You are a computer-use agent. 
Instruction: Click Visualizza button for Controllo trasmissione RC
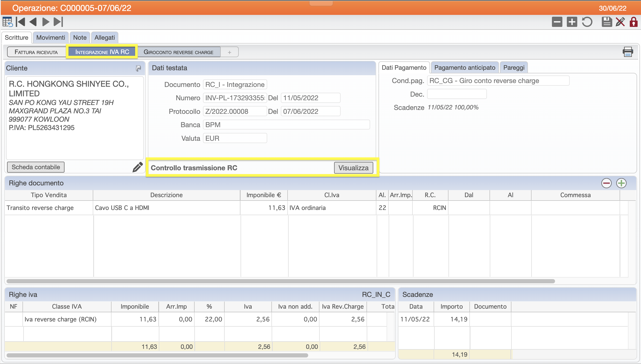(x=353, y=168)
